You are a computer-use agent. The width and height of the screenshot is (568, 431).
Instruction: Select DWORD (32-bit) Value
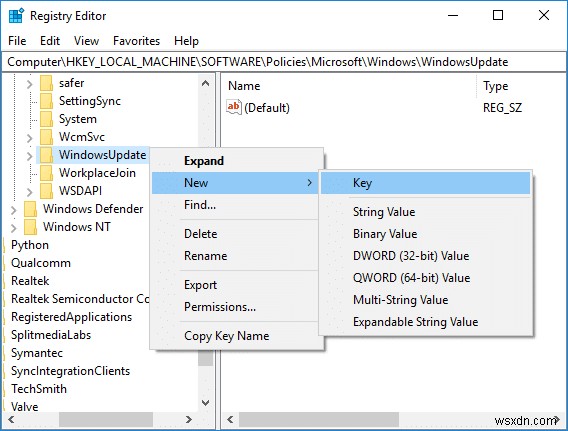point(425,256)
